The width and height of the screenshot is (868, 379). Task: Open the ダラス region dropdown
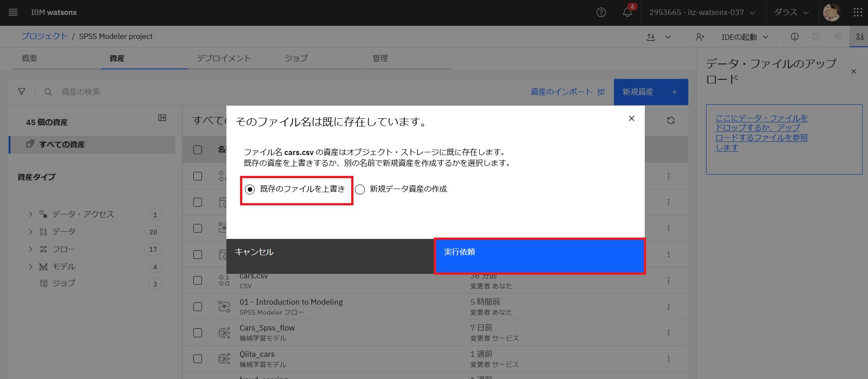(x=791, y=12)
